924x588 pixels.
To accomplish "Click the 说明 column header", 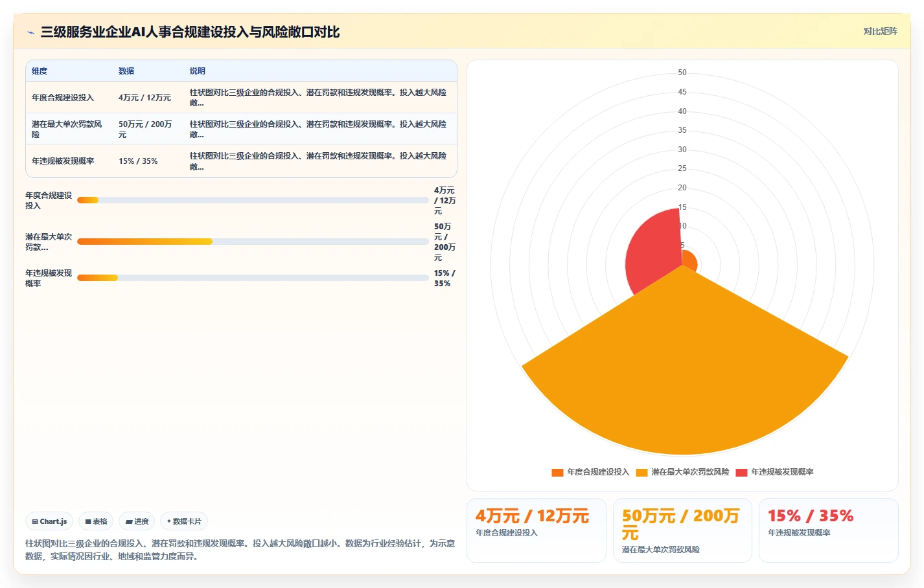I will 198,71.
